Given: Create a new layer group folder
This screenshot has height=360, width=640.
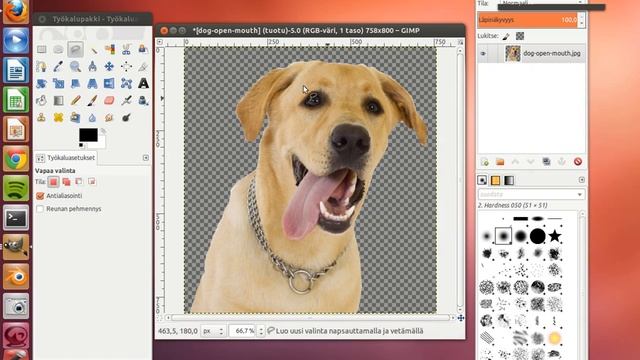Looking at the screenshot, I should pos(500,162).
